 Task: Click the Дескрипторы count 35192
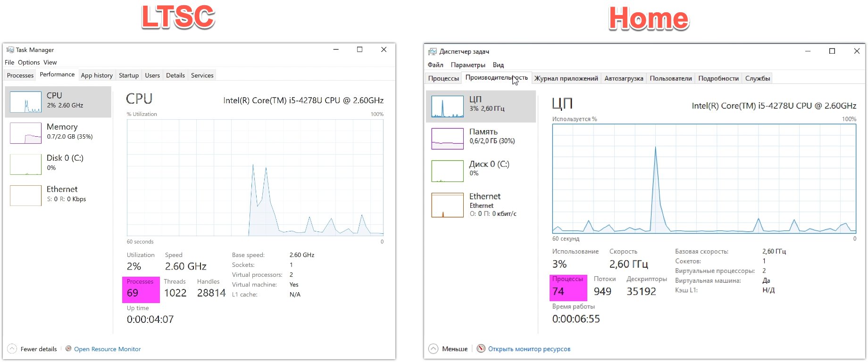[641, 291]
